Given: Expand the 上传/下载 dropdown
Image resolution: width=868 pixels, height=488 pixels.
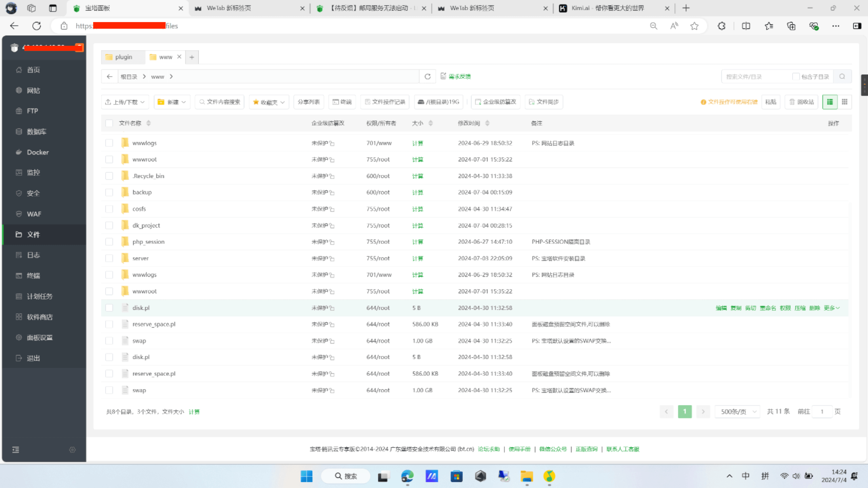Looking at the screenshot, I should coord(125,102).
